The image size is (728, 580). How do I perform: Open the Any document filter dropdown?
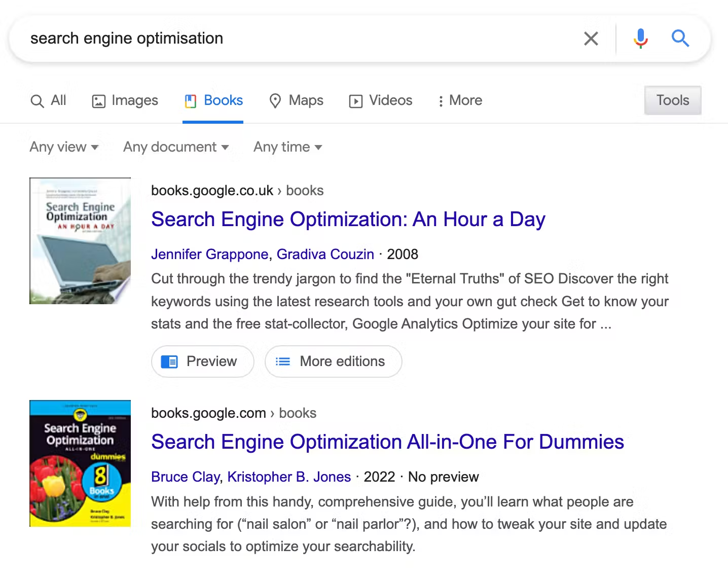(x=176, y=147)
